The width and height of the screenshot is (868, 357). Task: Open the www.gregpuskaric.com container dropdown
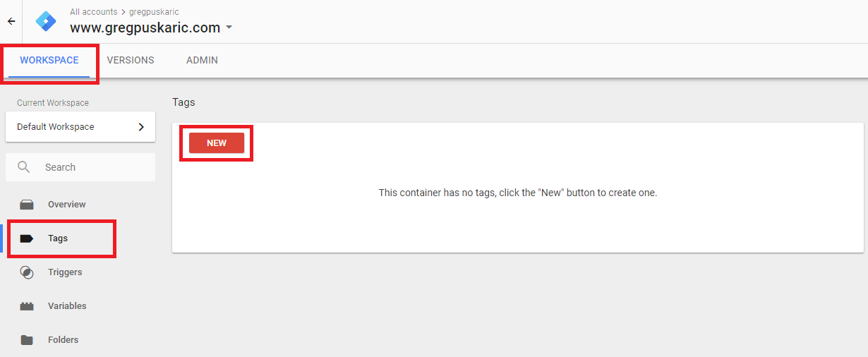pos(151,28)
